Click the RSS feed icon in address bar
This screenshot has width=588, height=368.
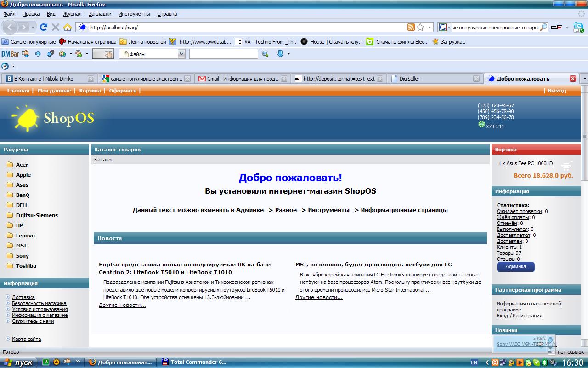coord(411,27)
